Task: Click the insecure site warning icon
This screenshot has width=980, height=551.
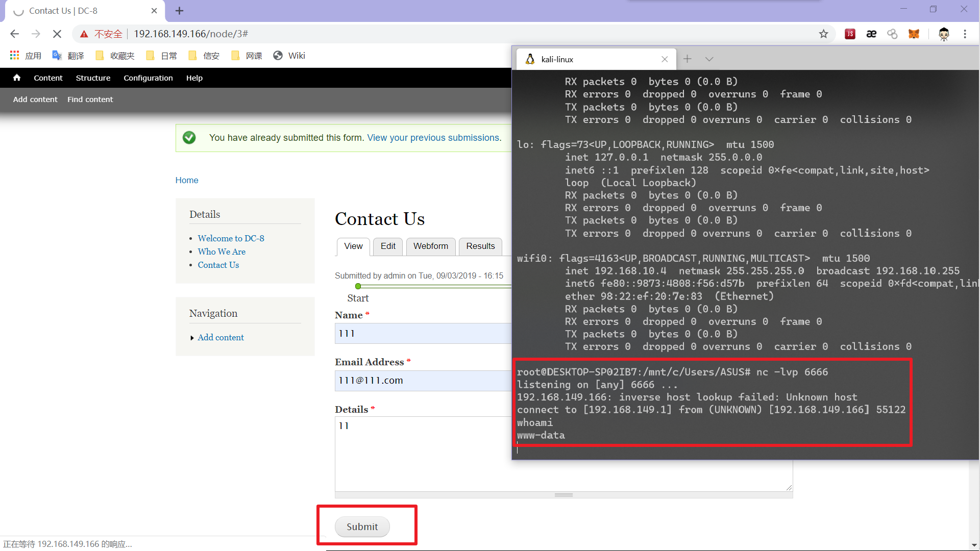Action: [x=84, y=34]
